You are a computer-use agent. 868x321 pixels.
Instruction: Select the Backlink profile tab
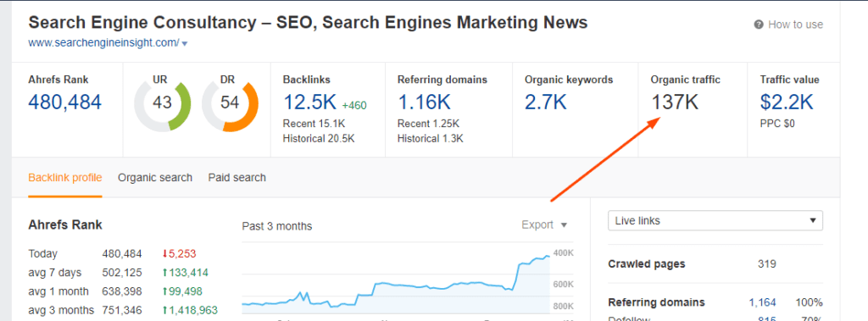click(x=64, y=178)
